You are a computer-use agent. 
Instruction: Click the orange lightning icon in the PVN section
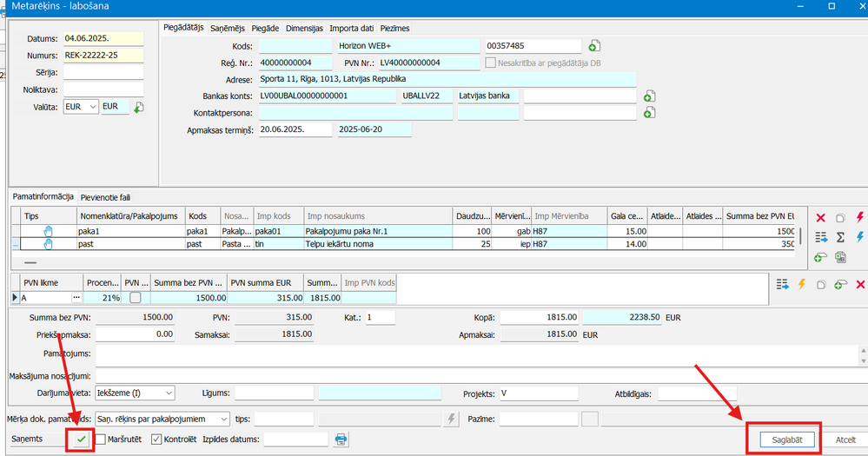802,284
